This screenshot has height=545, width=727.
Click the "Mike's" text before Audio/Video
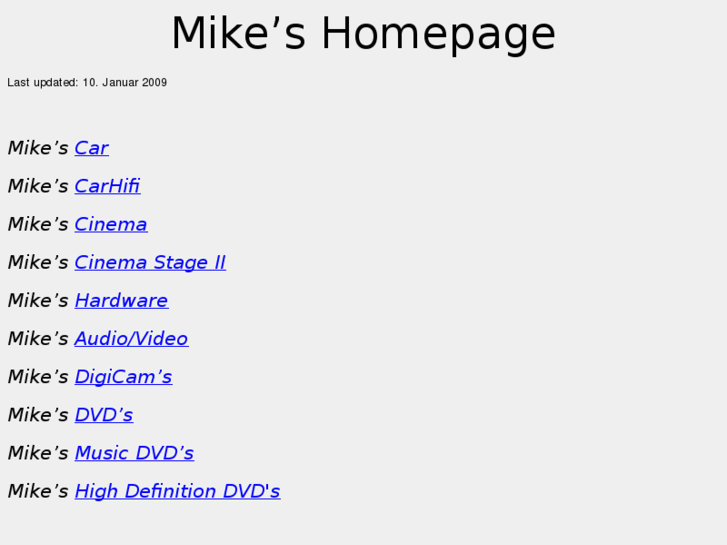[38, 339]
